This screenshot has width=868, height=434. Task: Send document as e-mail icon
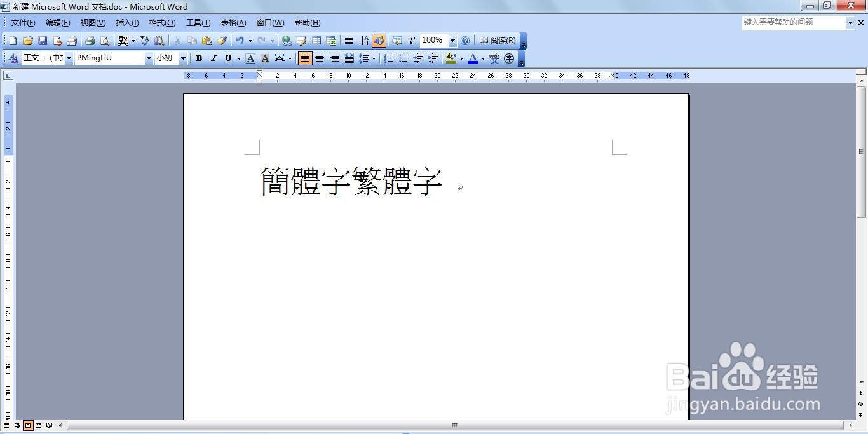(x=72, y=41)
